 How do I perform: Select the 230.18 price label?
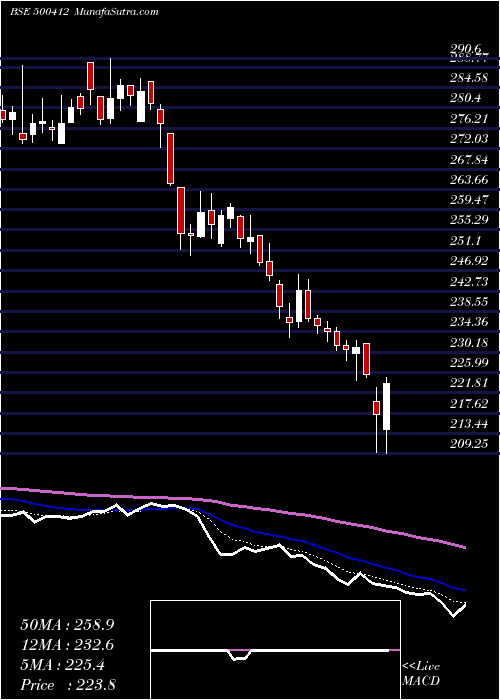[469, 342]
